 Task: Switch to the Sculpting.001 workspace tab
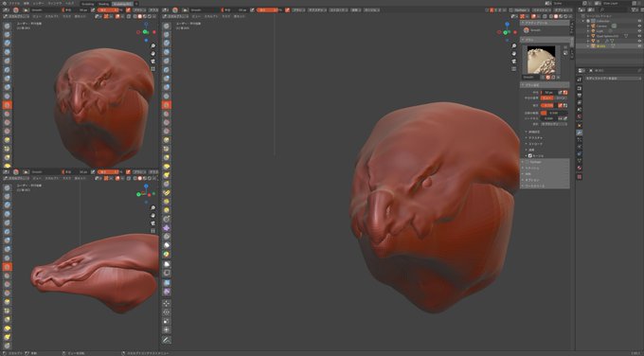coord(122,4)
